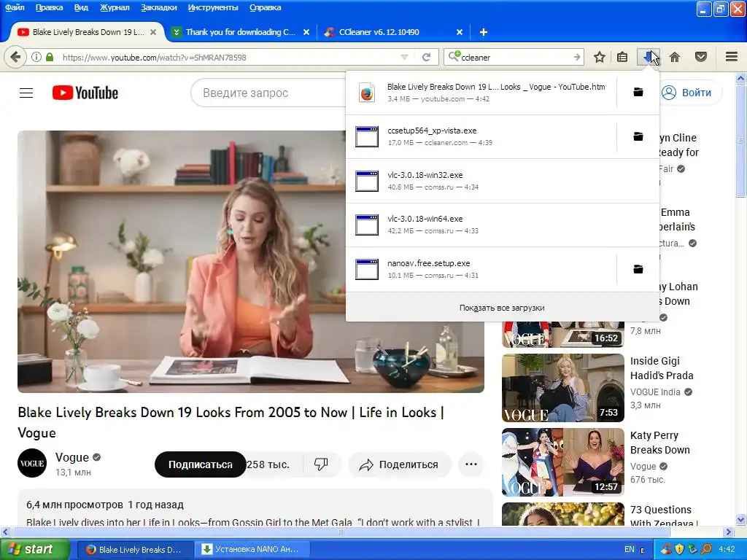Click the Поделиться share button

(x=400, y=464)
